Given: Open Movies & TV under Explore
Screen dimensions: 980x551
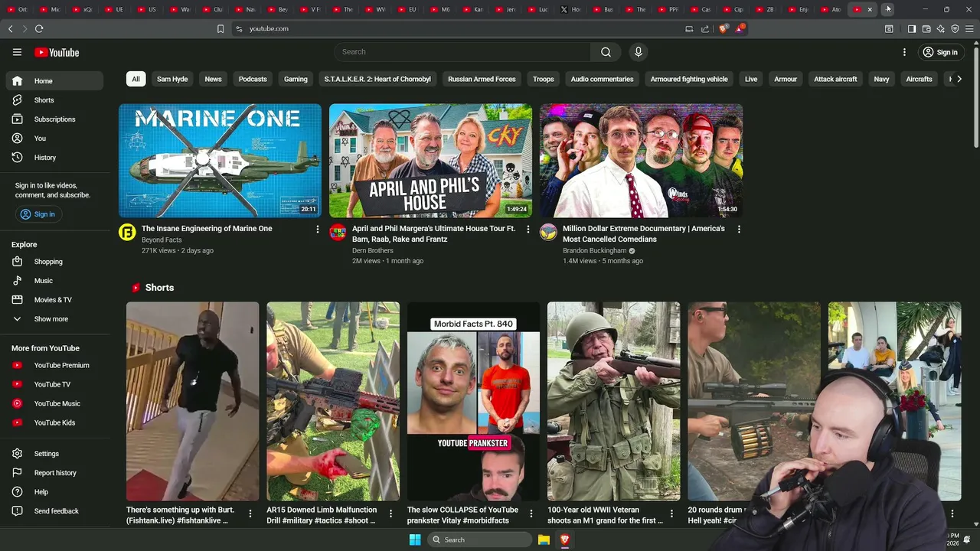Looking at the screenshot, I should [54, 300].
